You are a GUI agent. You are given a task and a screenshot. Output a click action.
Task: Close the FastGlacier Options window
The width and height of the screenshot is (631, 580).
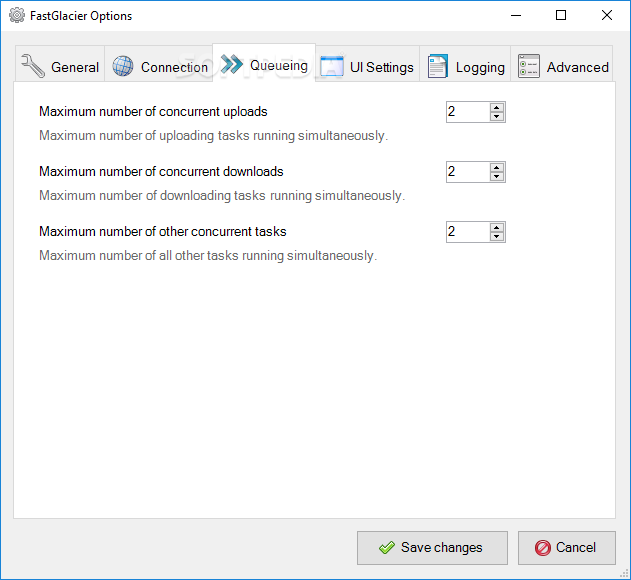tap(607, 15)
